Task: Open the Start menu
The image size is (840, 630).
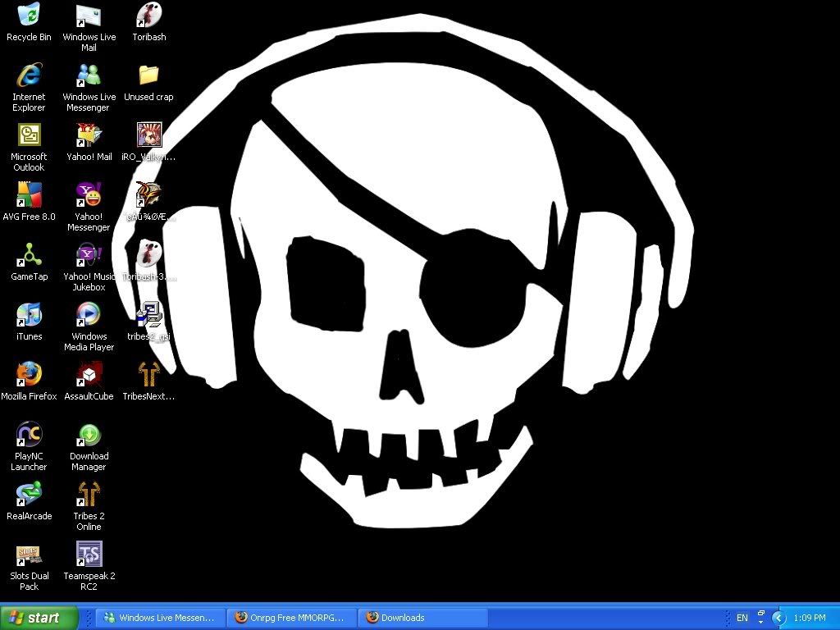Action: point(39,618)
